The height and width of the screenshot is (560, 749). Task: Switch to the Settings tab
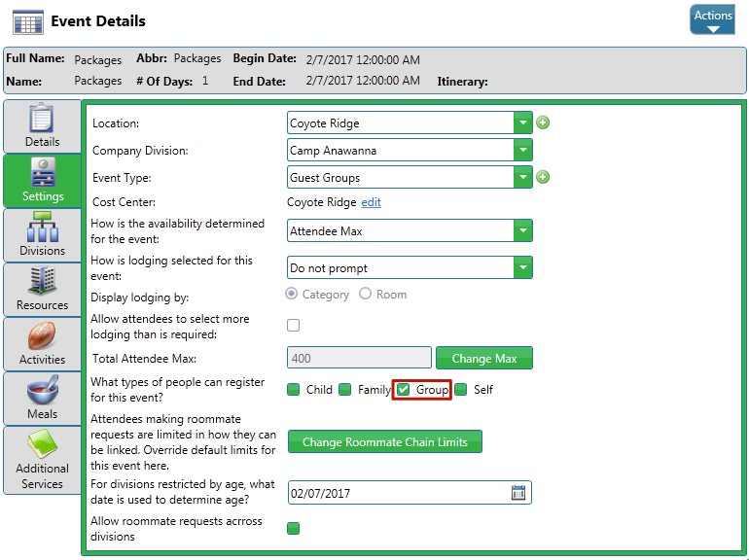click(42, 181)
